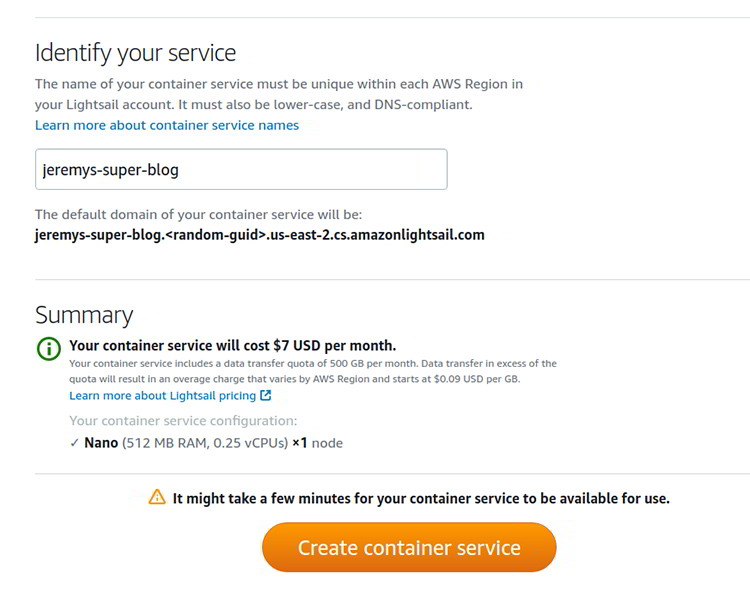Click the checkmark icon beside Nano
Screen dimensions: 750x610
[75, 443]
